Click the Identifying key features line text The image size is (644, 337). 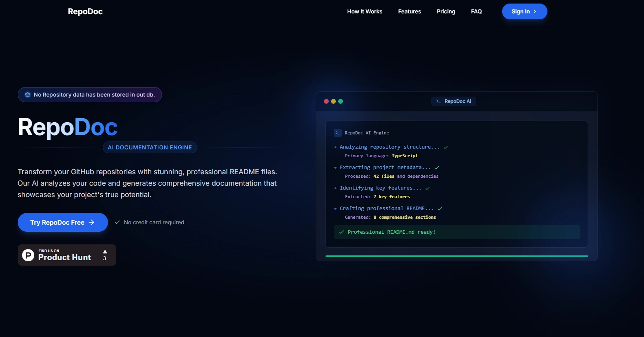click(380, 188)
